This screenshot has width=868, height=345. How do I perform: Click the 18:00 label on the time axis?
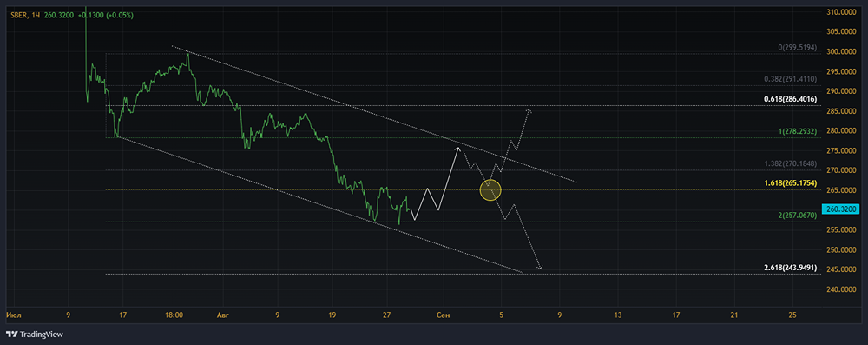(x=174, y=315)
